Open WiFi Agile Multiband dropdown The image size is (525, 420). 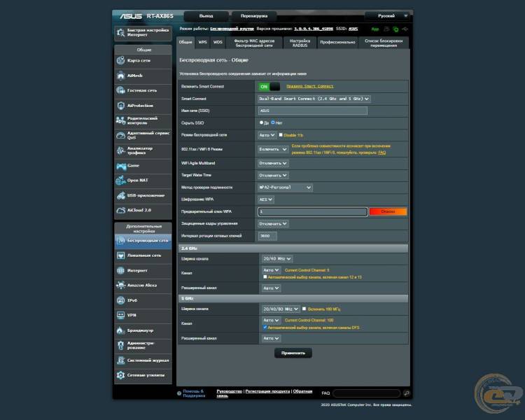(273, 163)
